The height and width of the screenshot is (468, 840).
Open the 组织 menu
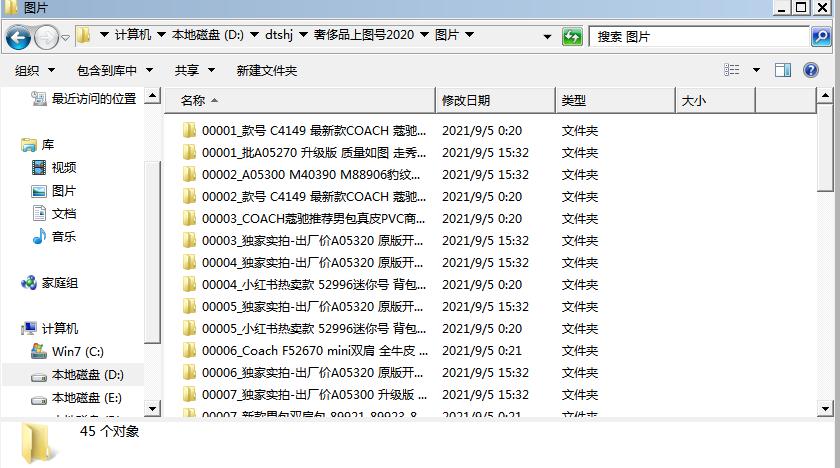pos(35,70)
